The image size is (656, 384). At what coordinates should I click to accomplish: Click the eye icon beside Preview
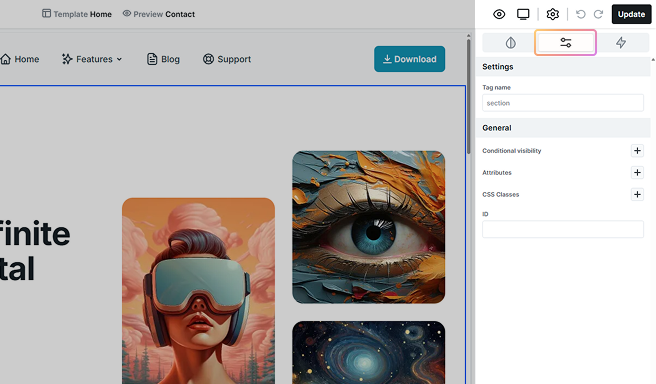coord(127,14)
